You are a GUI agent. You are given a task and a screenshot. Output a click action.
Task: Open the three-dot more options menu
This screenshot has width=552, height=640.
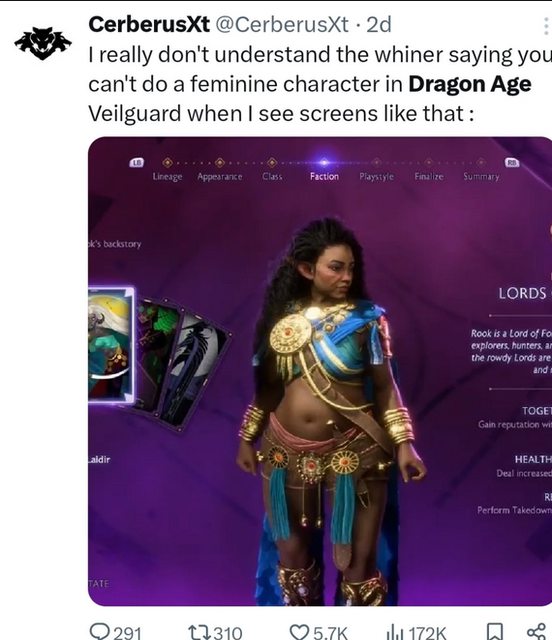click(546, 26)
